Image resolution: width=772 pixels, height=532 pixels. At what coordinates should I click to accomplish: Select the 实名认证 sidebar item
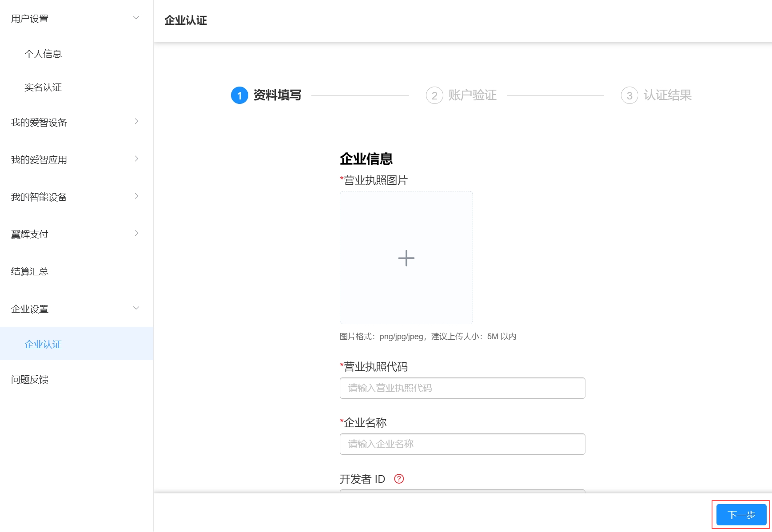[x=43, y=87]
